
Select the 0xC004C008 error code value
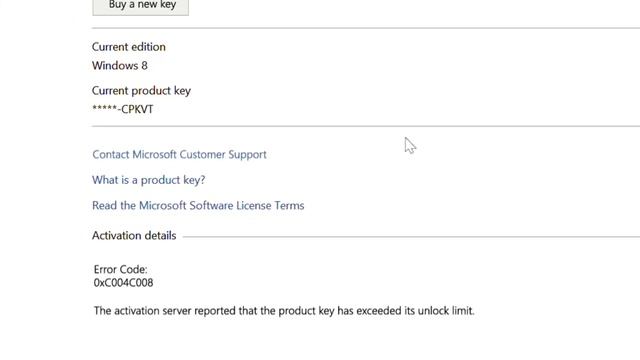[x=123, y=283]
